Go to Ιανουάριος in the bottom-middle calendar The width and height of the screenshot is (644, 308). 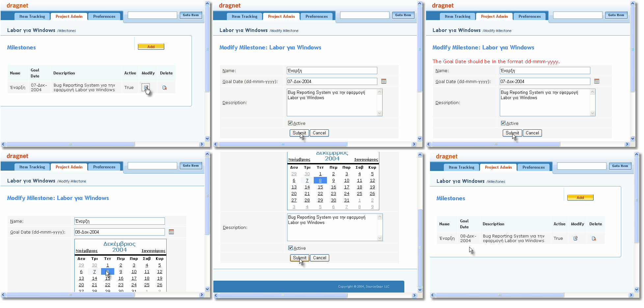pos(366,159)
